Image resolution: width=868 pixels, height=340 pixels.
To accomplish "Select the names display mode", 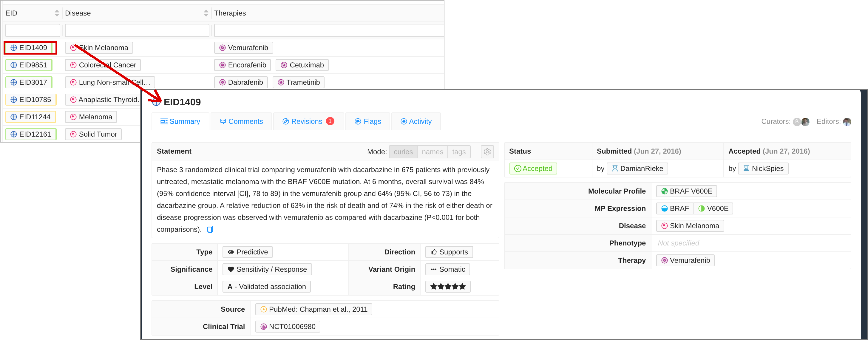I will coord(432,152).
